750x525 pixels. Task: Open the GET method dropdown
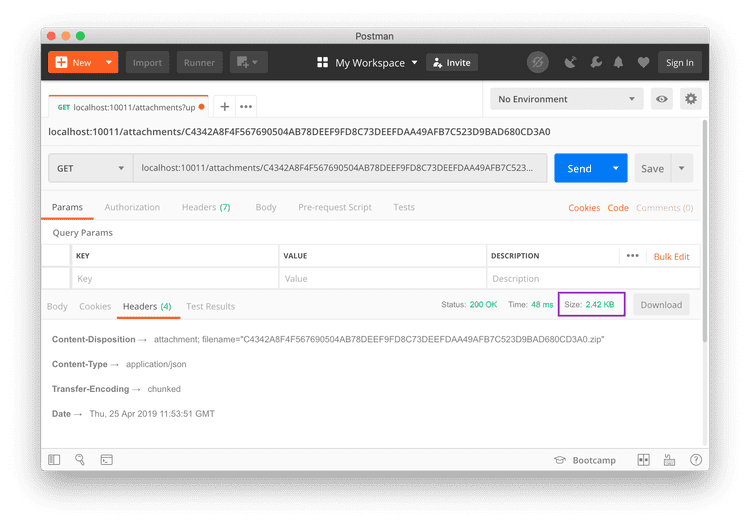(x=90, y=168)
